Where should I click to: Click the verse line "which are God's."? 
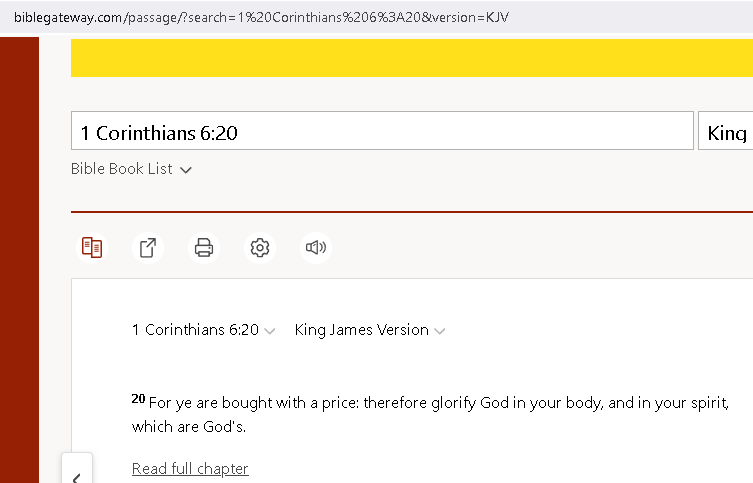(x=188, y=427)
